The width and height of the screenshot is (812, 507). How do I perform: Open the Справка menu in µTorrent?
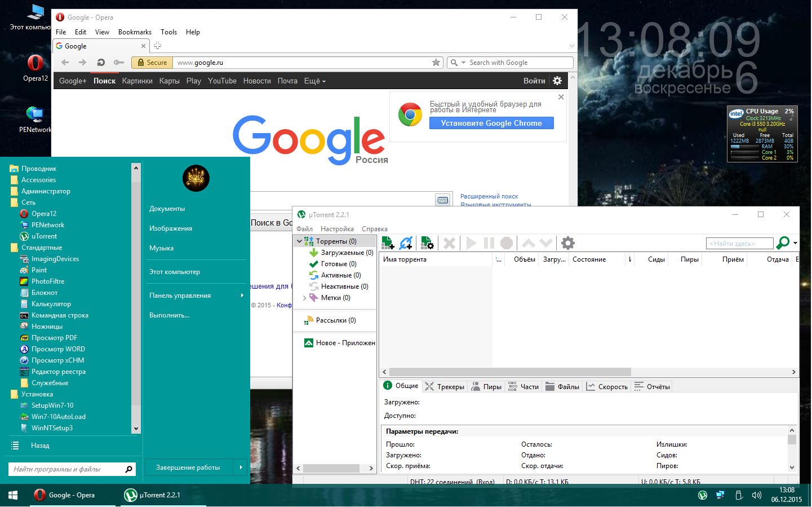click(x=375, y=229)
